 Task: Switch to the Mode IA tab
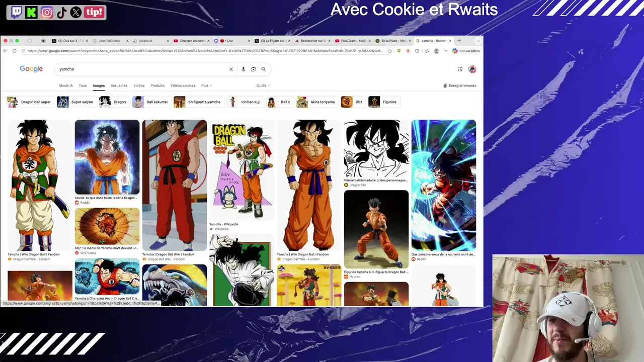click(66, 85)
